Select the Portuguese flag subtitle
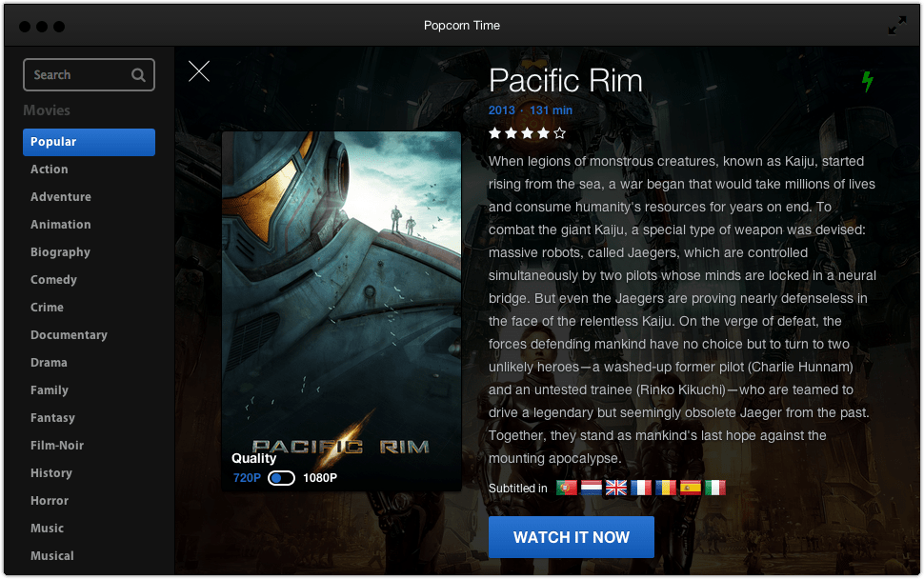Image resolution: width=924 pixels, height=579 pixels. (x=566, y=488)
